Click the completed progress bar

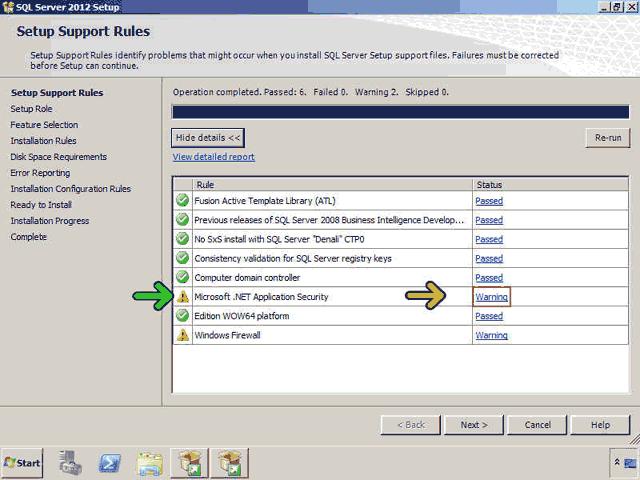click(x=400, y=112)
